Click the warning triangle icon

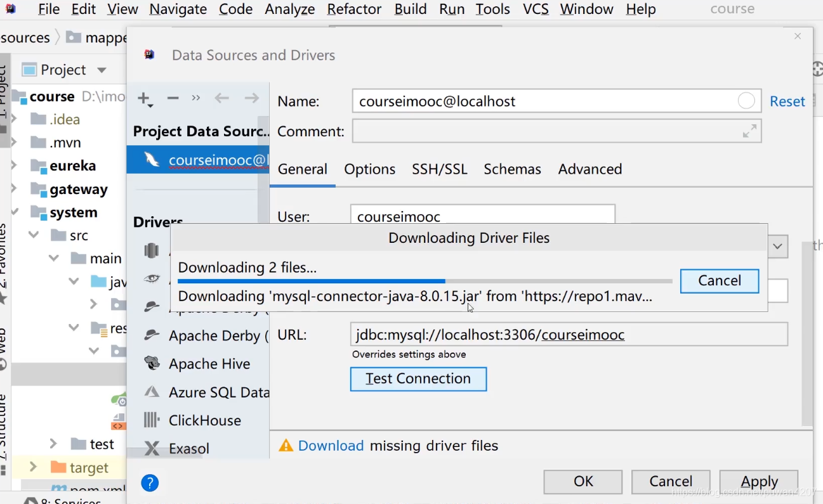pos(286,446)
